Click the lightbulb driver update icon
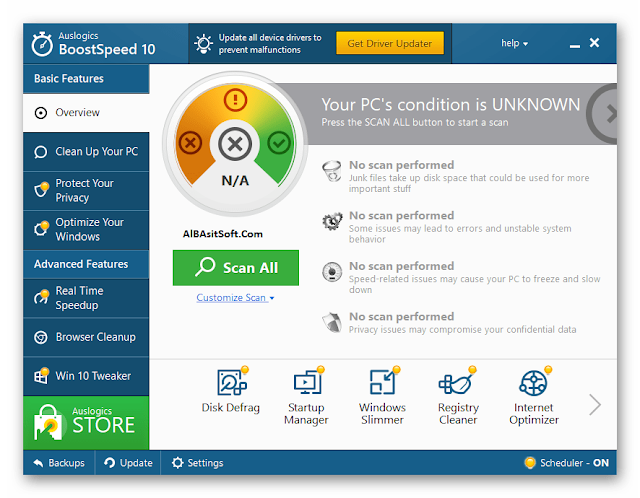This screenshot has height=498, width=640. click(x=203, y=44)
